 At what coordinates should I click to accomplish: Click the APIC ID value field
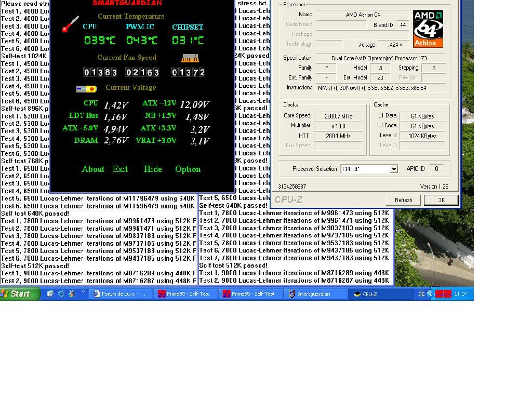(436, 169)
